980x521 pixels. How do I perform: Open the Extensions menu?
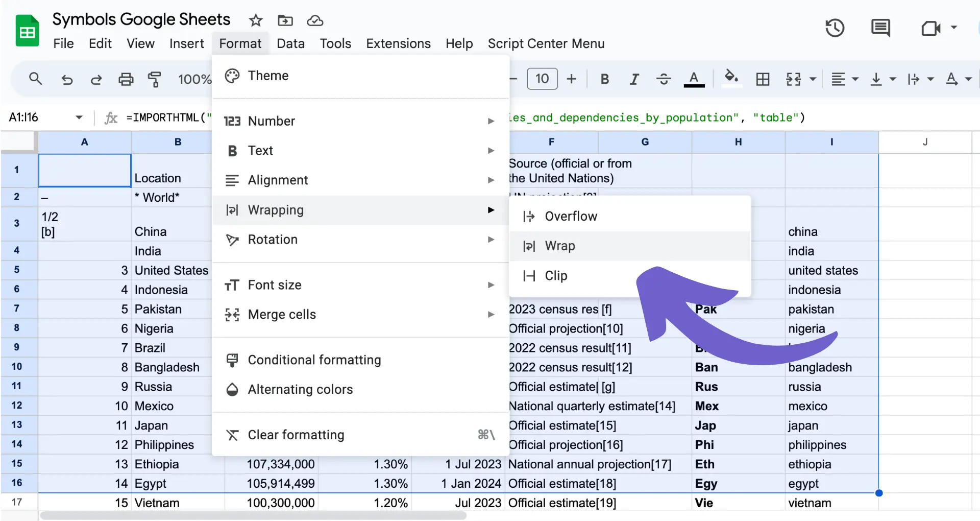pyautogui.click(x=398, y=43)
